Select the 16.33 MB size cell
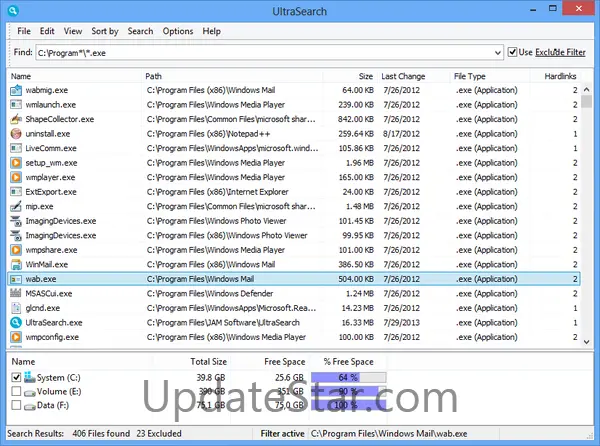Viewport: 600px width, 446px height. tap(357, 323)
